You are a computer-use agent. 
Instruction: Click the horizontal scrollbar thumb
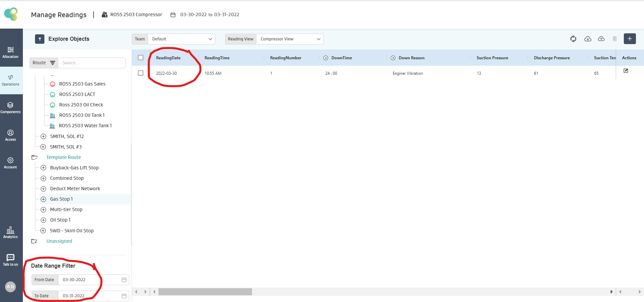pyautogui.click(x=205, y=292)
